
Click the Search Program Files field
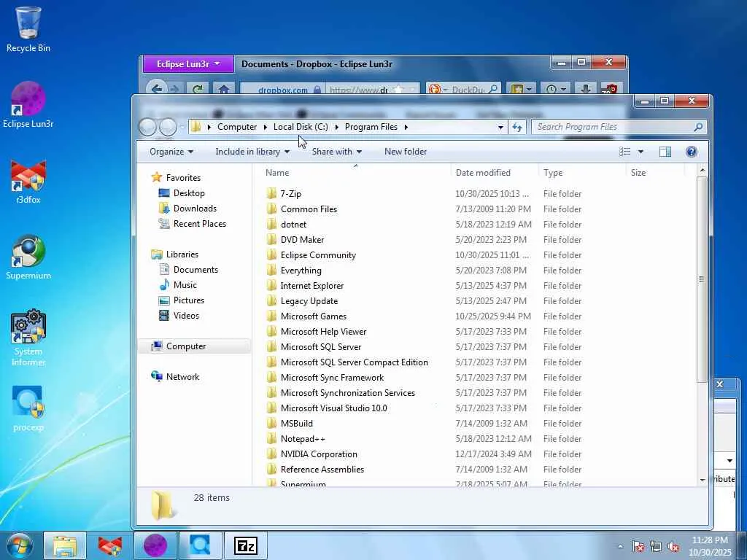coord(619,127)
